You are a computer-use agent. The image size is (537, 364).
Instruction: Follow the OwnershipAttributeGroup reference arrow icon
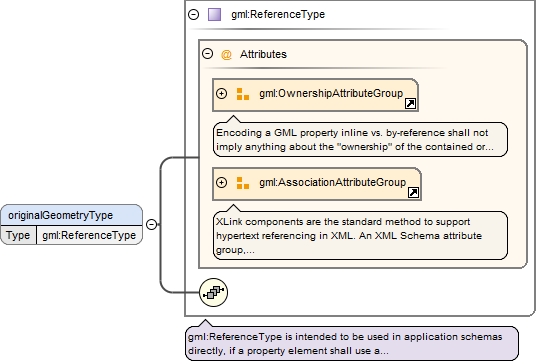[x=410, y=103]
